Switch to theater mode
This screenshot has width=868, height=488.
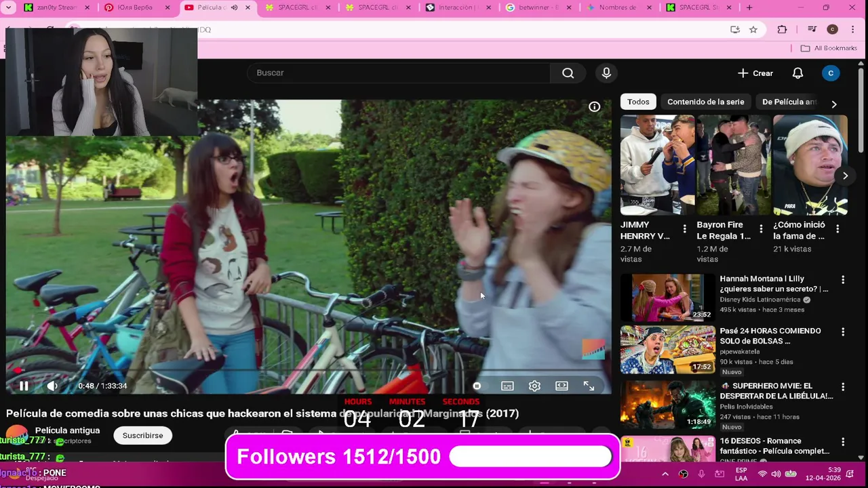coord(561,386)
